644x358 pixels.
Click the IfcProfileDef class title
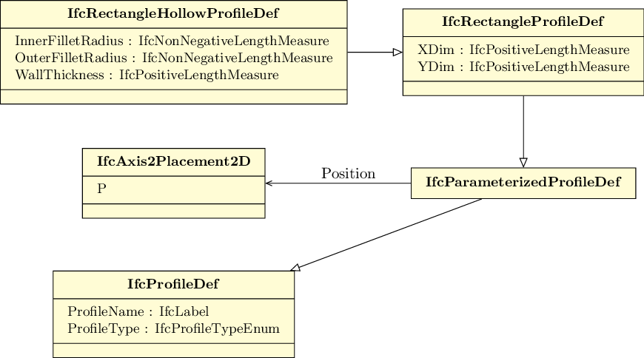[x=173, y=283]
